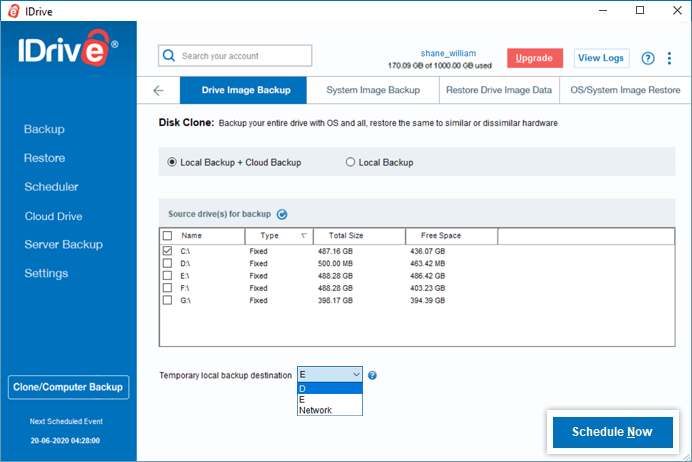Image resolution: width=692 pixels, height=462 pixels.
Task: Sort by Total Size column header
Action: coord(359,236)
